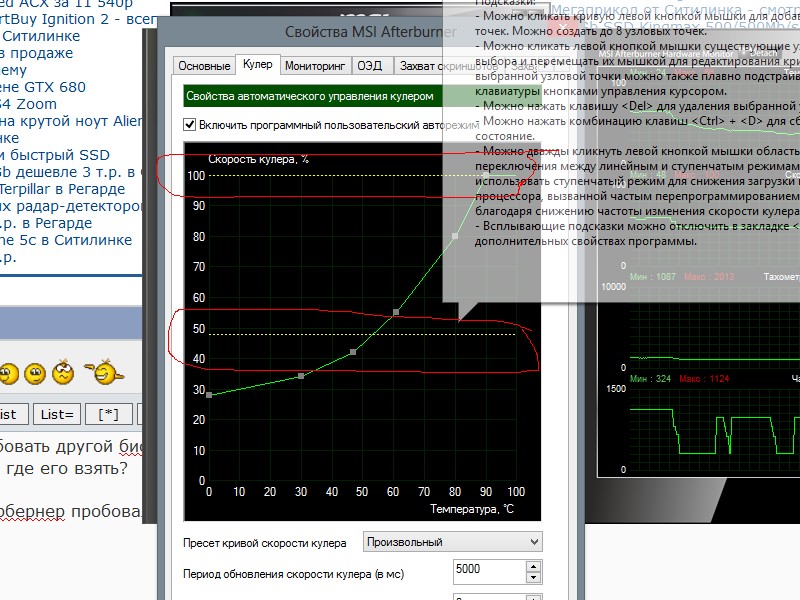Viewport: 800px width, 600px height.
Task: Select the fan curve node at 100% speed
Action: click(486, 175)
